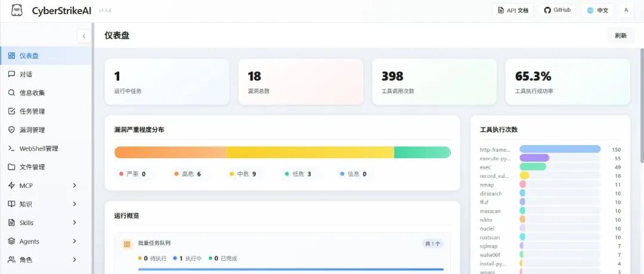Click the masscan tool label
This screenshot has height=274, width=644.
[x=490, y=211]
